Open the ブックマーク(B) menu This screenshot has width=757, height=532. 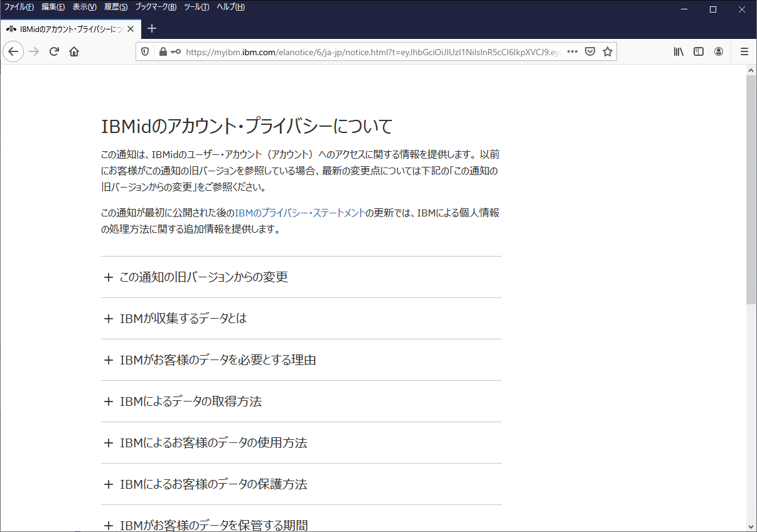pyautogui.click(x=156, y=7)
